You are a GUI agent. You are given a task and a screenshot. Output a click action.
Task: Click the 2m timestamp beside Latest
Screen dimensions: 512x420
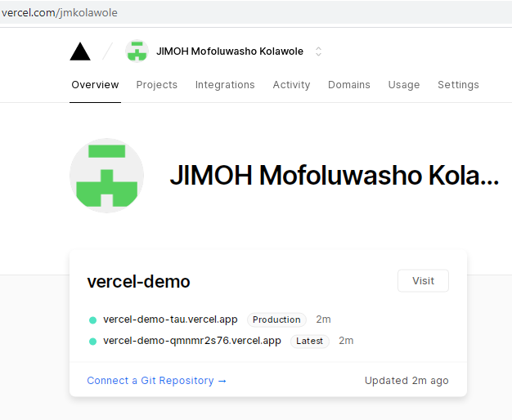(346, 341)
